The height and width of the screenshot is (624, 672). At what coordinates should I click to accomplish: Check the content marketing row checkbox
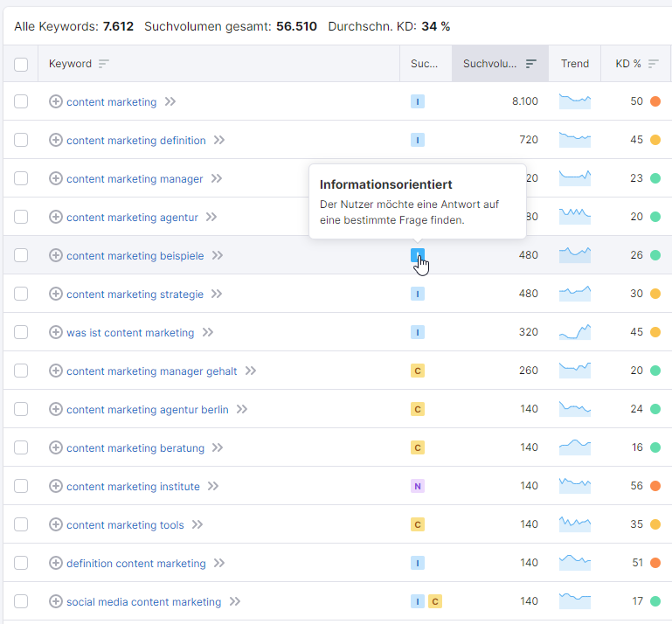(x=21, y=101)
